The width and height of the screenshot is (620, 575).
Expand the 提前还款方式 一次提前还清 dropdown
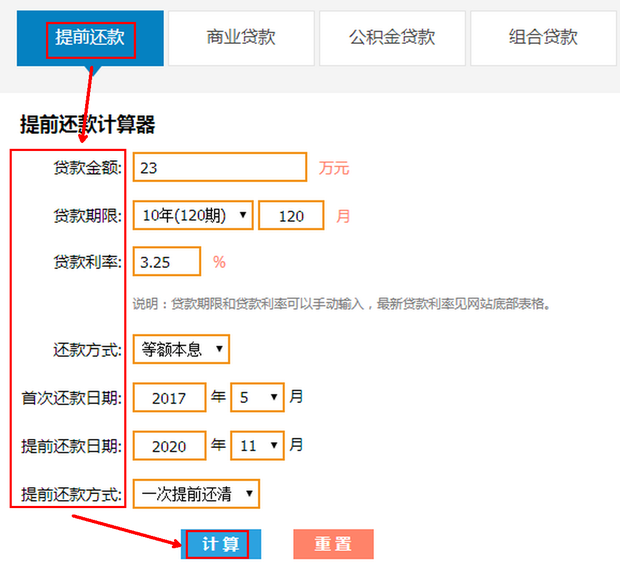196,493
